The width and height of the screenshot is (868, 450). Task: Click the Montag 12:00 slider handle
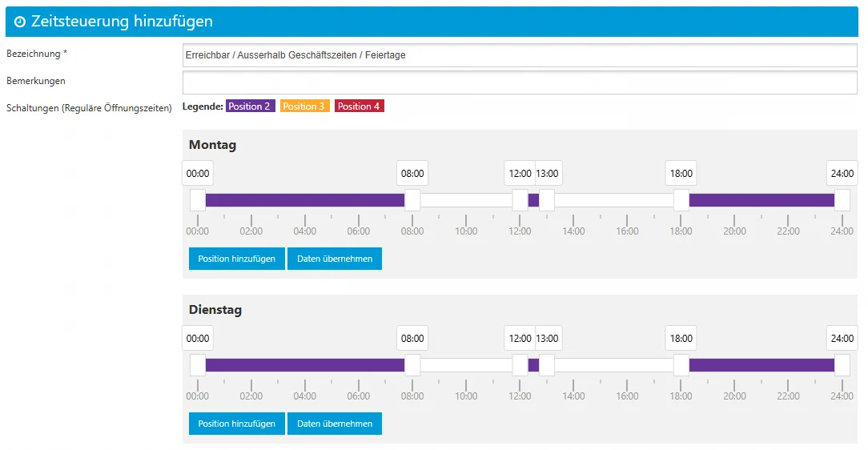520,200
